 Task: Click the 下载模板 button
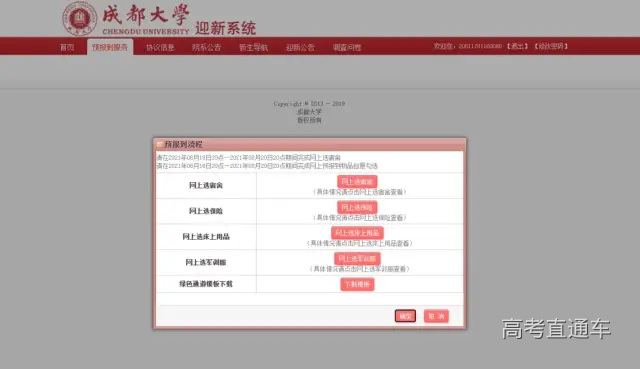tap(357, 284)
